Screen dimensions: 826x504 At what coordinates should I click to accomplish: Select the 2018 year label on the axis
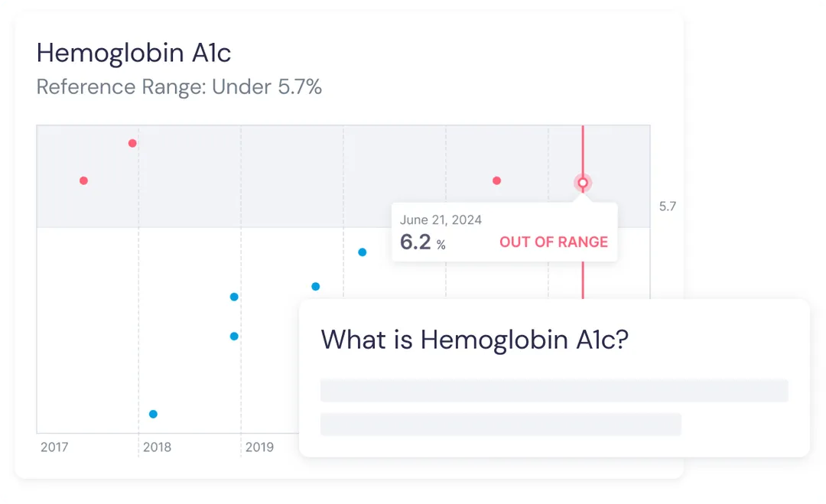158,447
